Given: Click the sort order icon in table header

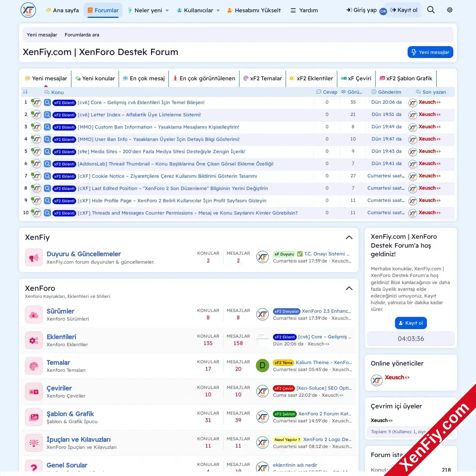Looking at the screenshot, I should [x=25, y=92].
